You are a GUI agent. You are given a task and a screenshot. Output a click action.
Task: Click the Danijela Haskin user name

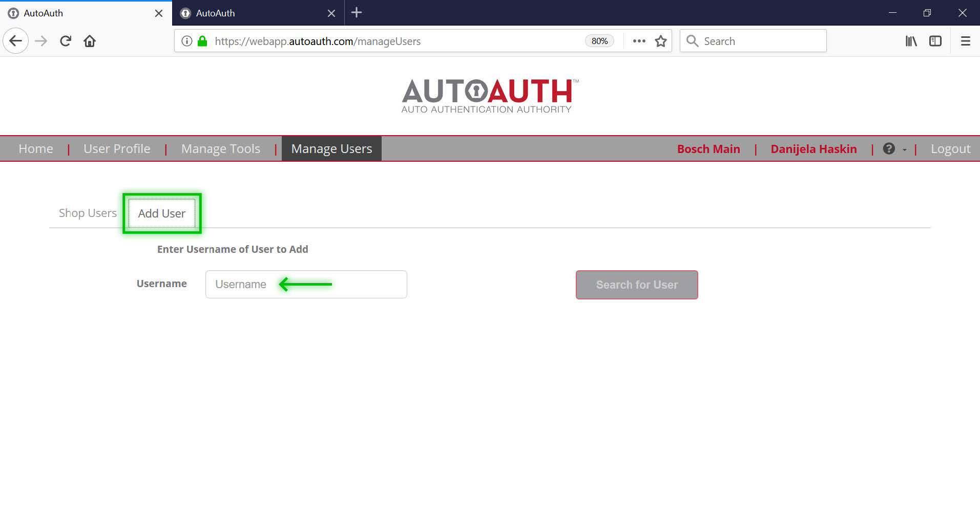pyautogui.click(x=814, y=149)
